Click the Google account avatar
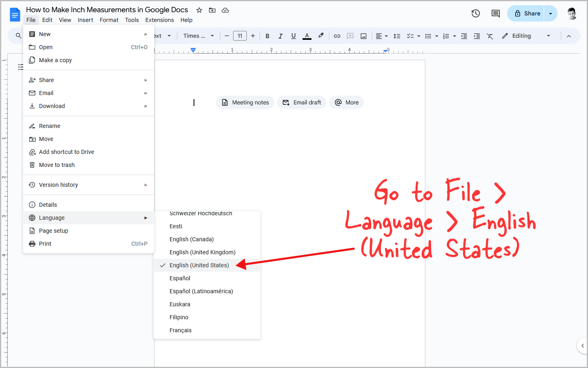 click(x=572, y=13)
